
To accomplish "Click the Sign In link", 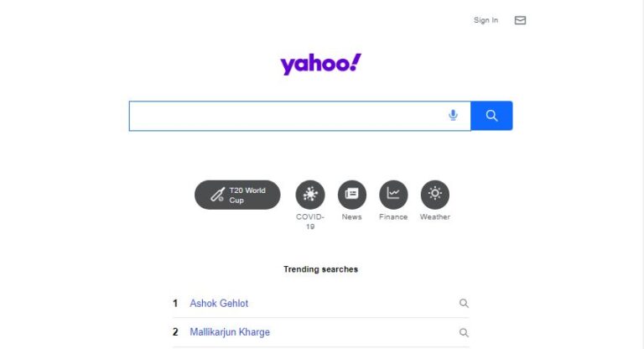I will tap(486, 20).
